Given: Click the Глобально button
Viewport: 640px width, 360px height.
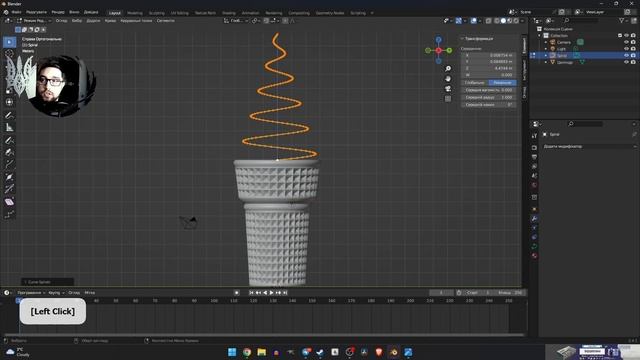Looking at the screenshot, I should pyautogui.click(x=474, y=82).
